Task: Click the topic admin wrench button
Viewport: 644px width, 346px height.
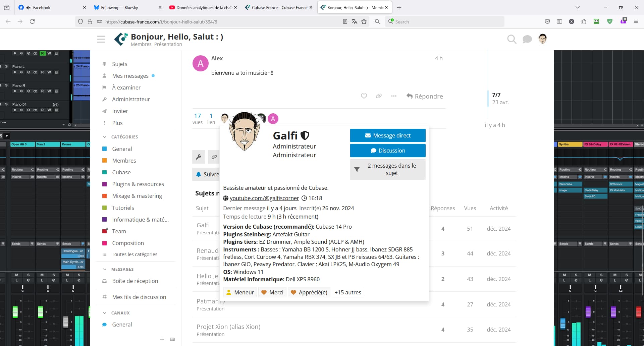Action: 199,157
